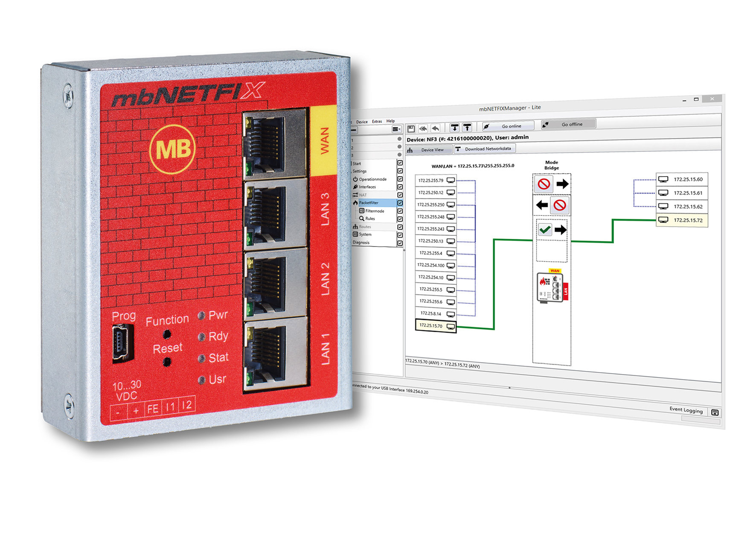Click the download-from-device toolbar icon
Image resolution: width=756 pixels, height=534 pixels.
(x=455, y=128)
